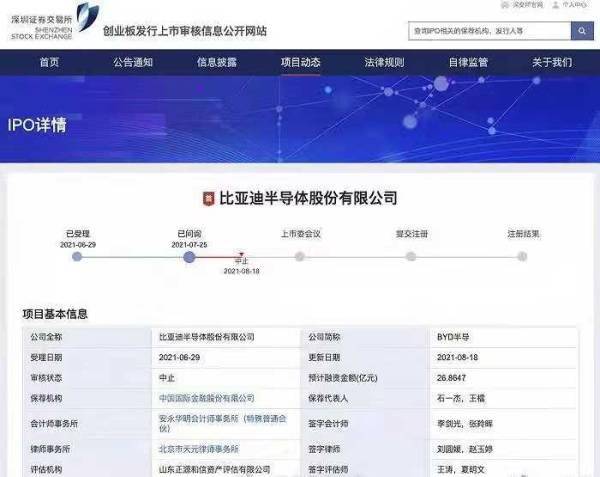This screenshot has height=477, width=600.
Task: Go to 信息披露 section
Action: point(217,63)
